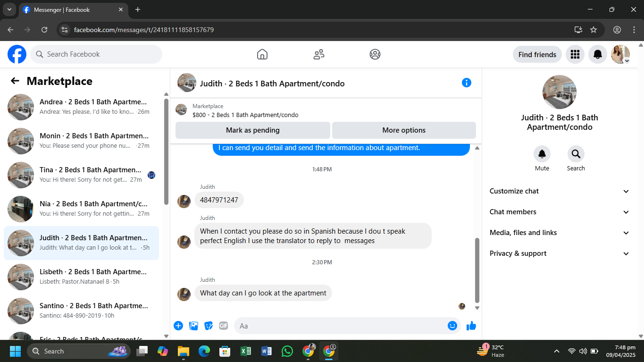The width and height of the screenshot is (644, 362).
Task: Attach a photo or file
Action: click(193, 326)
